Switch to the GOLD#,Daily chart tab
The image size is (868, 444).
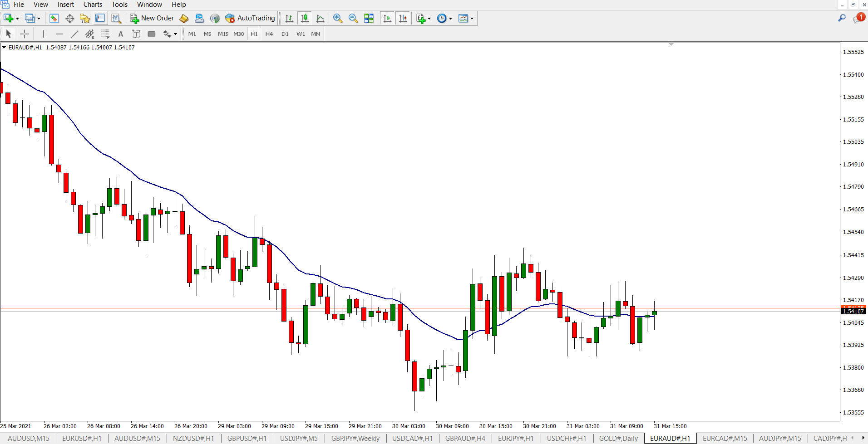(618, 439)
